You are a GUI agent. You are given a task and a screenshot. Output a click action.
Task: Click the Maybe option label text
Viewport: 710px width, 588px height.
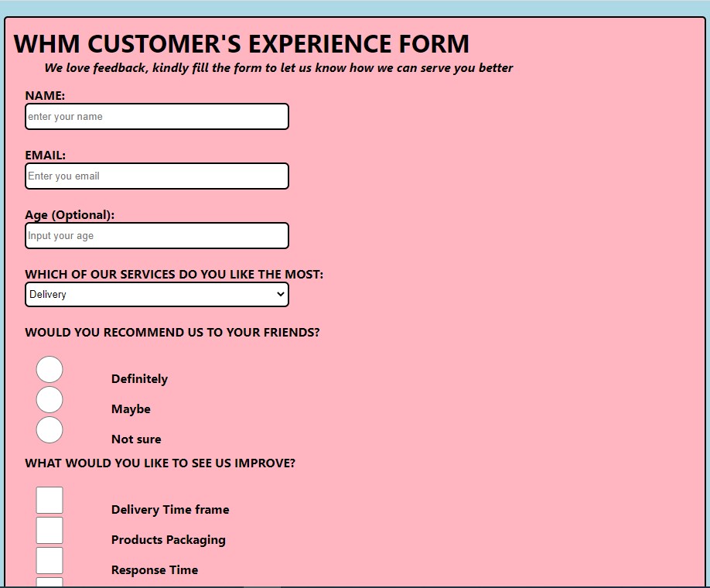point(131,409)
